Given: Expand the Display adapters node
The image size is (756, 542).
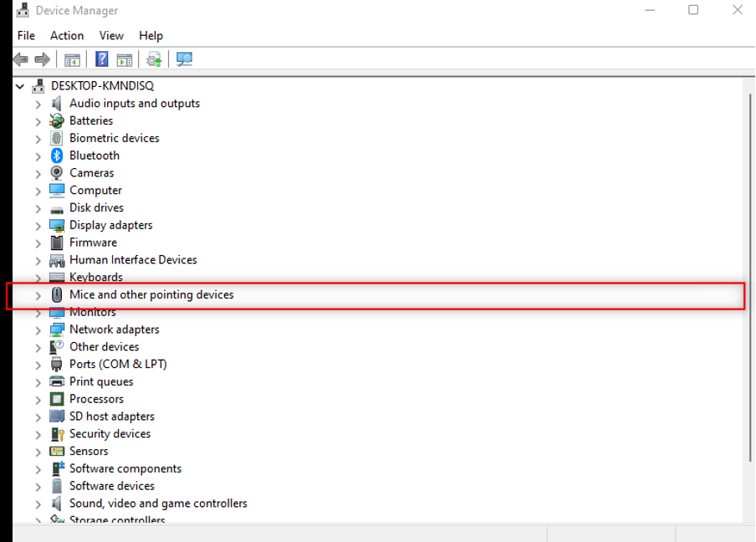Looking at the screenshot, I should click(38, 226).
